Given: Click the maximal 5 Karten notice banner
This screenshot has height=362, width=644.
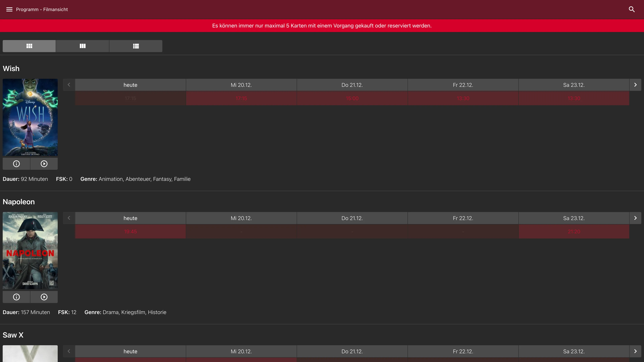Looking at the screenshot, I should [x=322, y=26].
